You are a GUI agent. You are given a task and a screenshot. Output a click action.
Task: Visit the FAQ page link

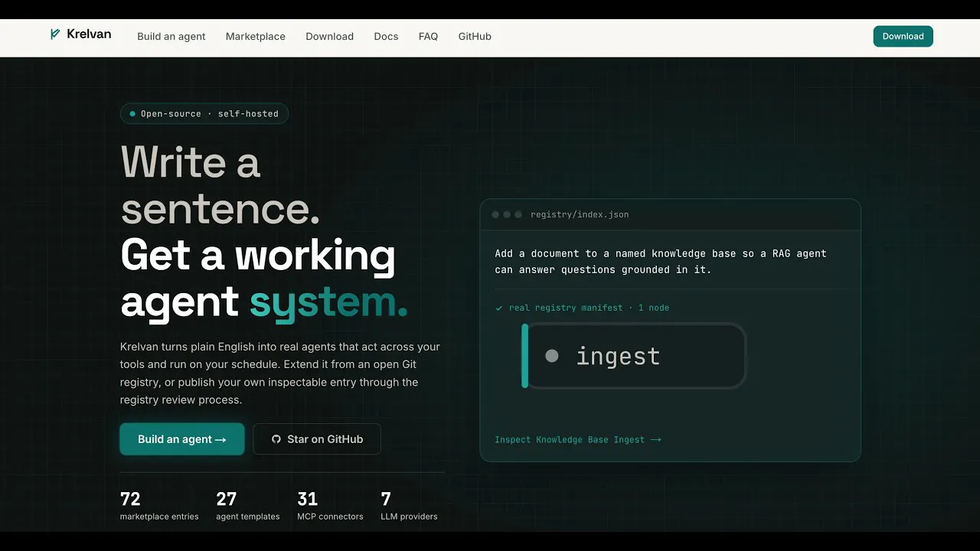coord(428,36)
